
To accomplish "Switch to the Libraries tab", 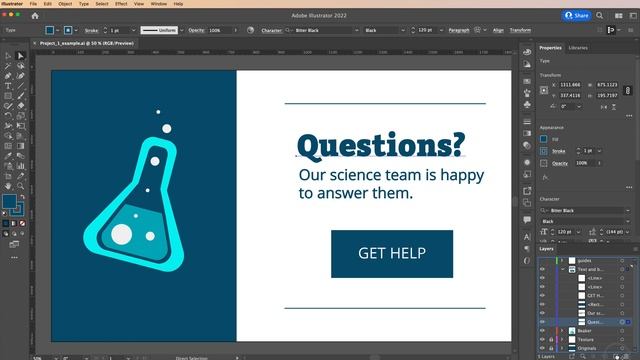I will pyautogui.click(x=578, y=48).
